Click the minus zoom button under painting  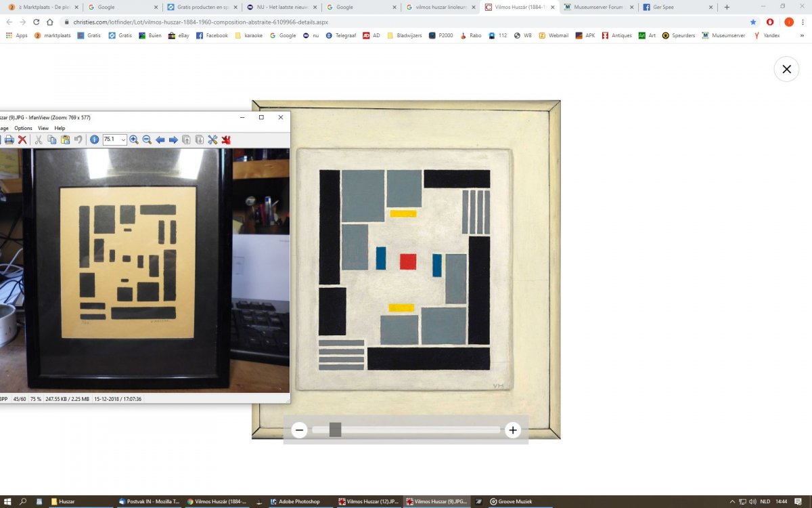click(x=299, y=430)
